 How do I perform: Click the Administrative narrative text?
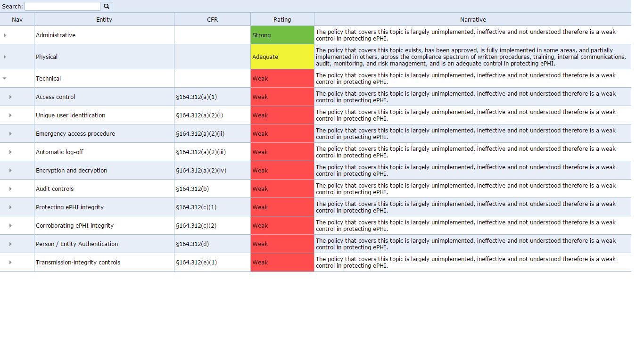pos(466,35)
